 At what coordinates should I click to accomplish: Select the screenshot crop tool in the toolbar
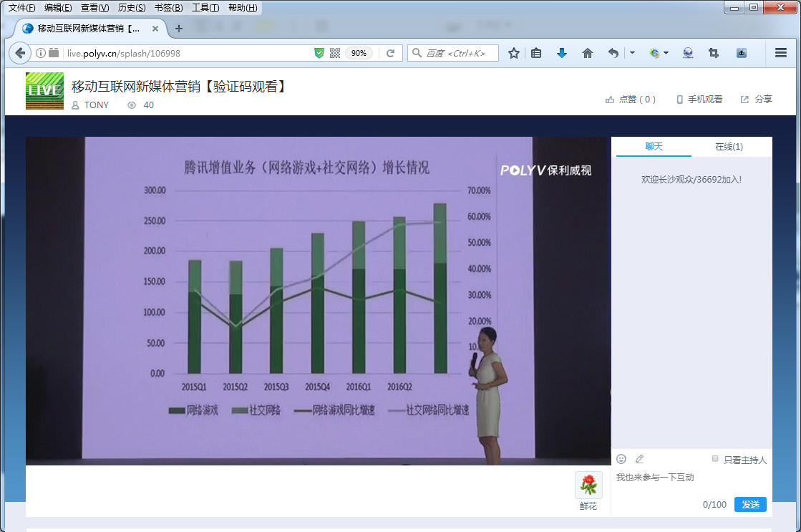[713, 53]
